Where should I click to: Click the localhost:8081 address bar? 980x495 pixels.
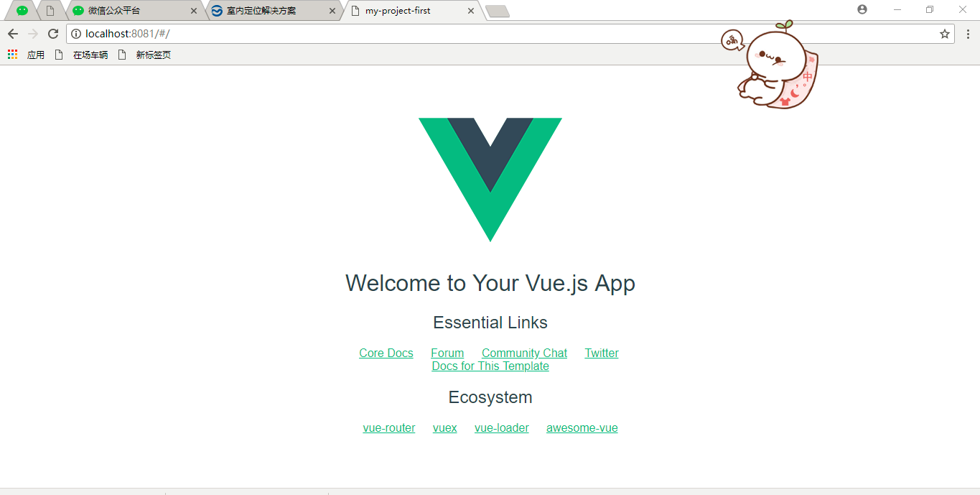point(503,34)
